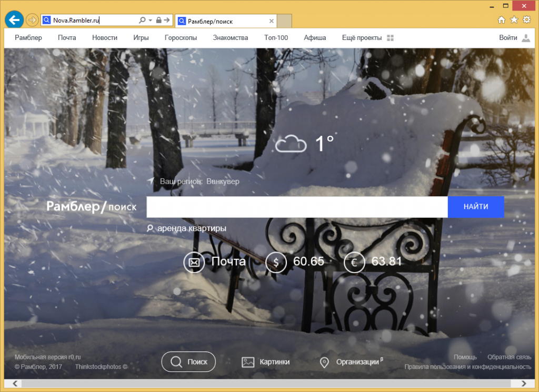The image size is (539, 392).
Task: Open Гороскопы in top navigation
Action: 181,38
